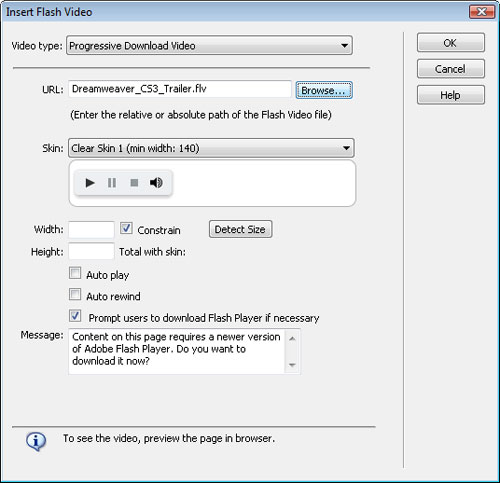Click the Detect Size button
Screen dimensions: 500x483
pyautogui.click(x=240, y=229)
